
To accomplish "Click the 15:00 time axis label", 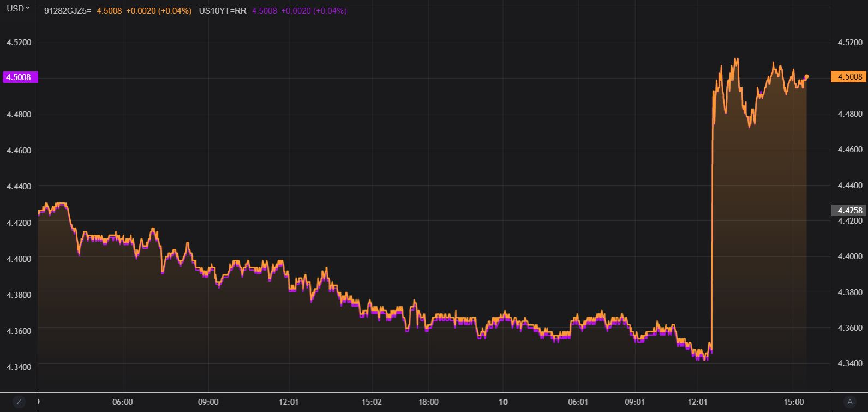I will tap(794, 402).
